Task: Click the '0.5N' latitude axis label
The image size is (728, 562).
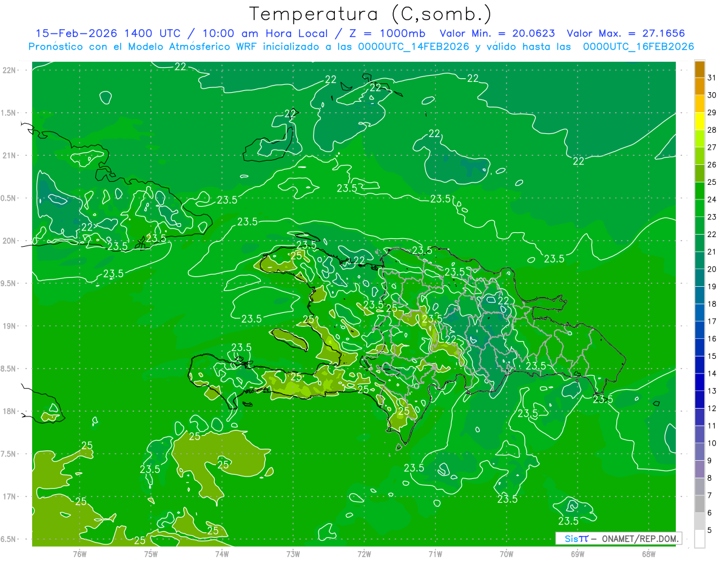Action: click(x=8, y=198)
